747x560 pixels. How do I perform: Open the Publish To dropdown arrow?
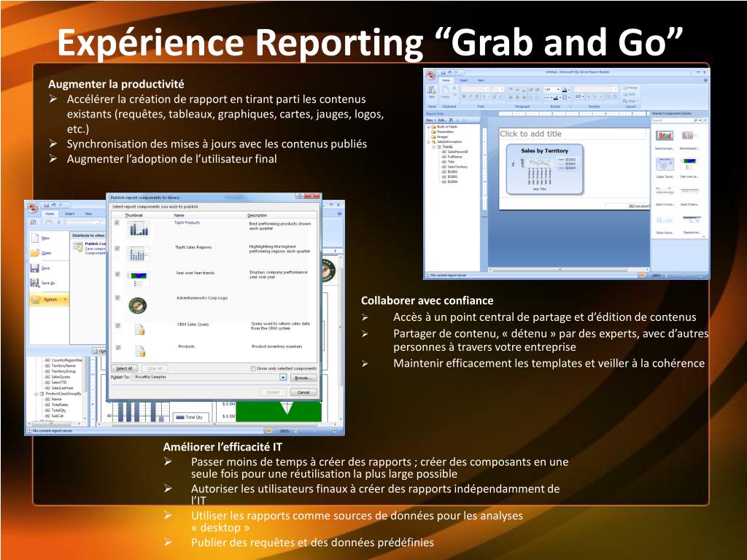pos(283,377)
